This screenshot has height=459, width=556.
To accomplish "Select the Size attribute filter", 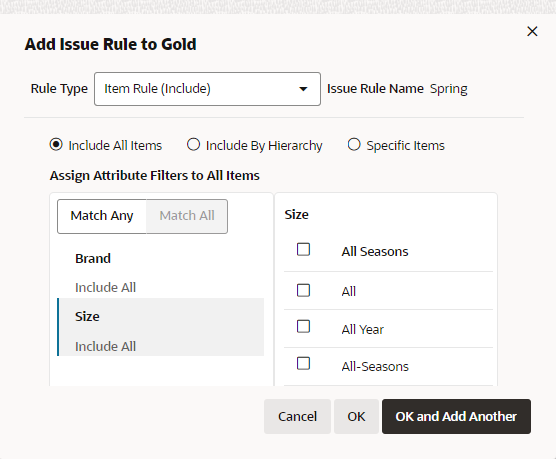I will pos(161,327).
